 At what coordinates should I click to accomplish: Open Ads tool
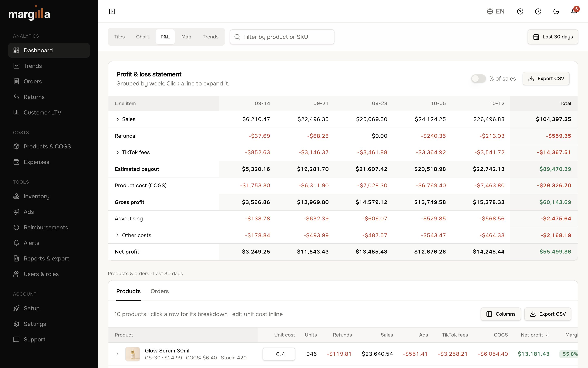tap(49, 212)
